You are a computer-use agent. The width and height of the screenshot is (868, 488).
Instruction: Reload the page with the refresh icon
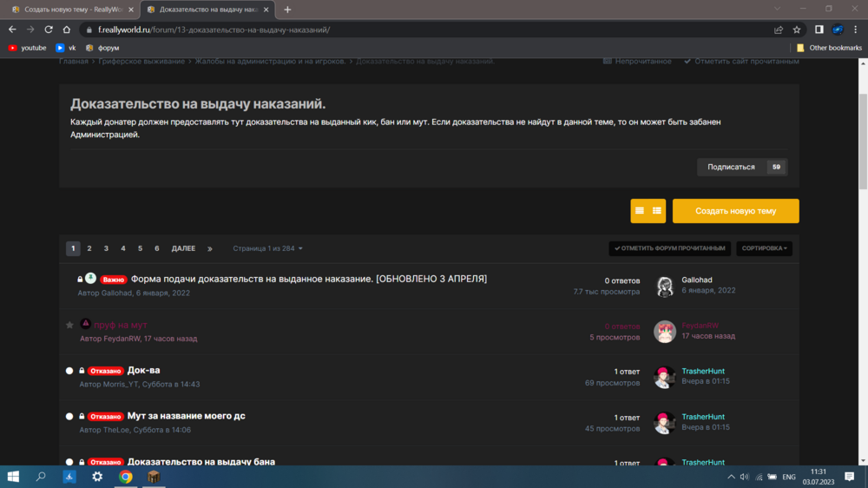point(49,30)
